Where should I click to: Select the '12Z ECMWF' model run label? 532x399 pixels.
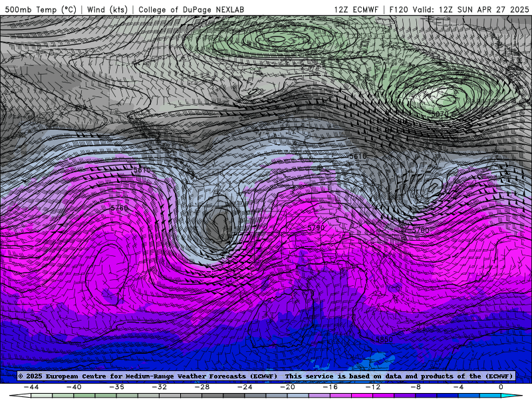click(356, 9)
